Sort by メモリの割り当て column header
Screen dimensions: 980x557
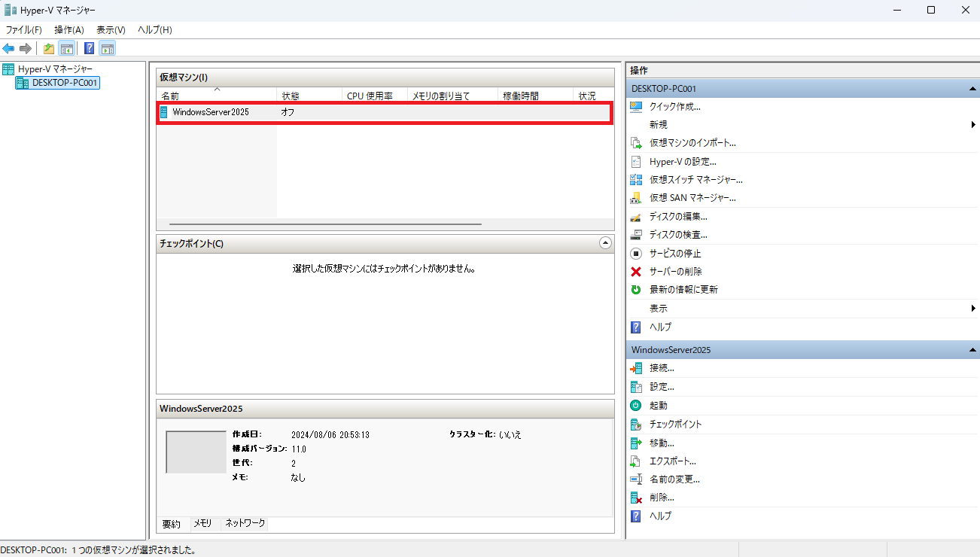click(452, 96)
